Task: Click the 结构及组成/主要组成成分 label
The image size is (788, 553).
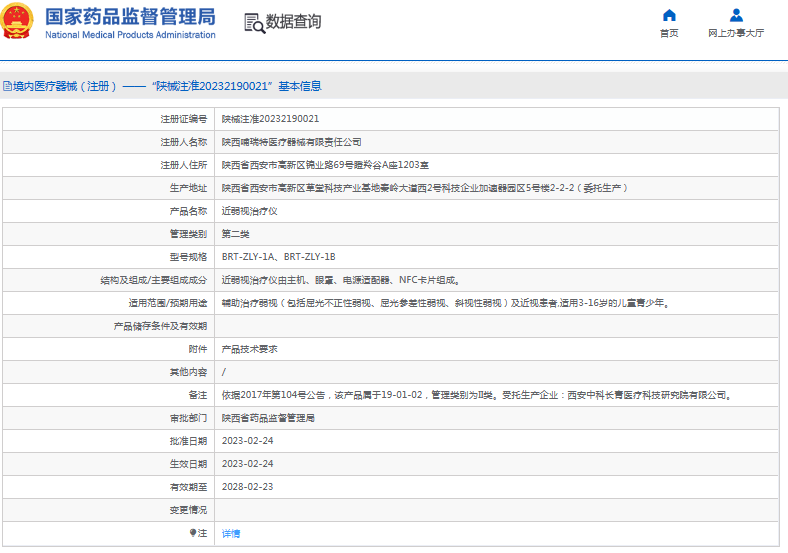Action: tap(154, 280)
